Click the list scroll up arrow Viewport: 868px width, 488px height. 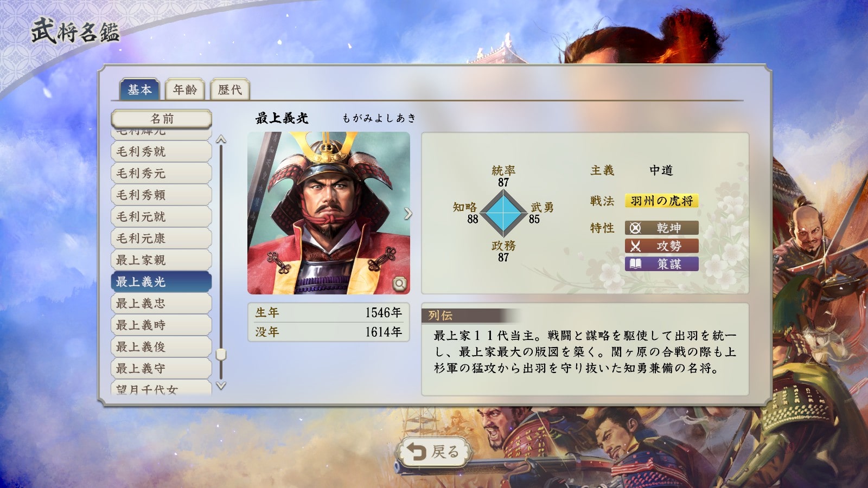pos(221,139)
